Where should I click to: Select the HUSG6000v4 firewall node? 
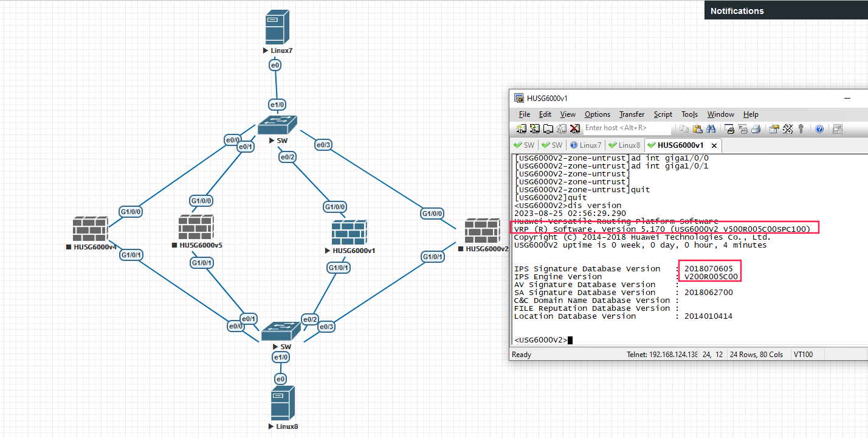coord(90,229)
